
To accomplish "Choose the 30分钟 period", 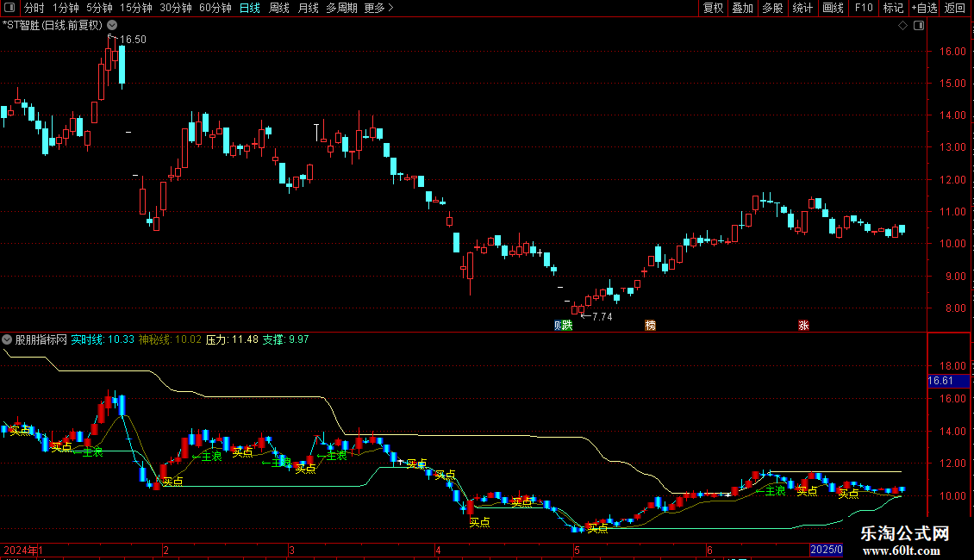I will click(x=176, y=8).
